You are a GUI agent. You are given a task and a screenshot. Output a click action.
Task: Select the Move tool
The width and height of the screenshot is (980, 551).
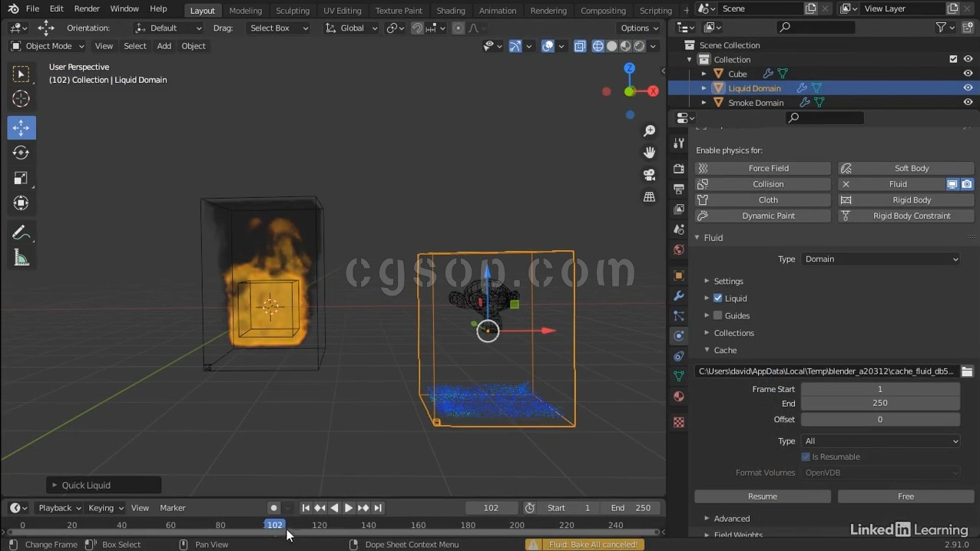[22, 127]
